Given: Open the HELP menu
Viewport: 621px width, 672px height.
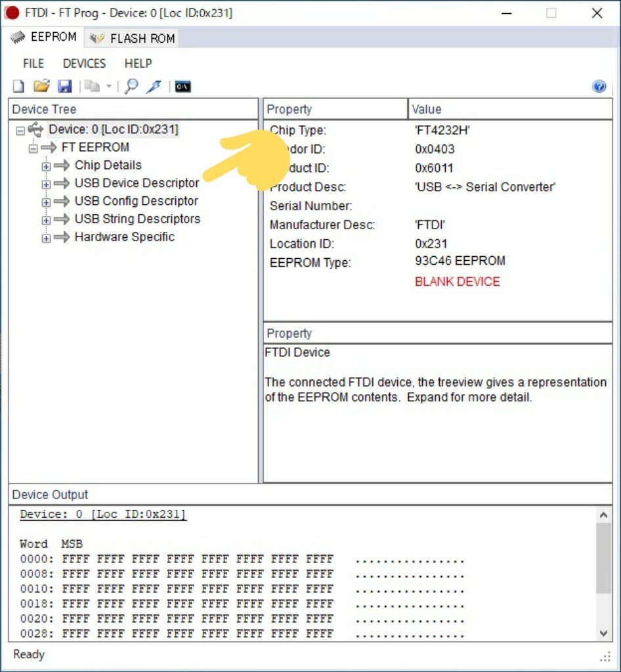Looking at the screenshot, I should 138,64.
